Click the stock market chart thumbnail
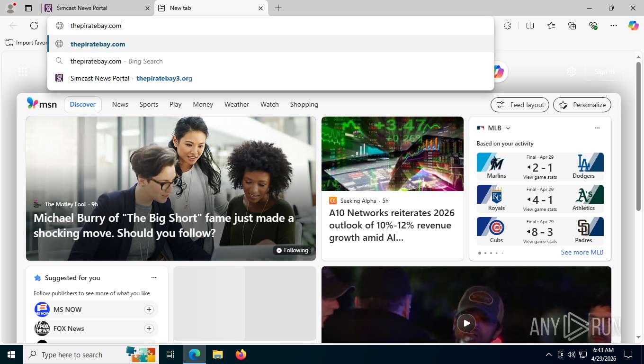This screenshot has height=364, width=644. pos(393,154)
